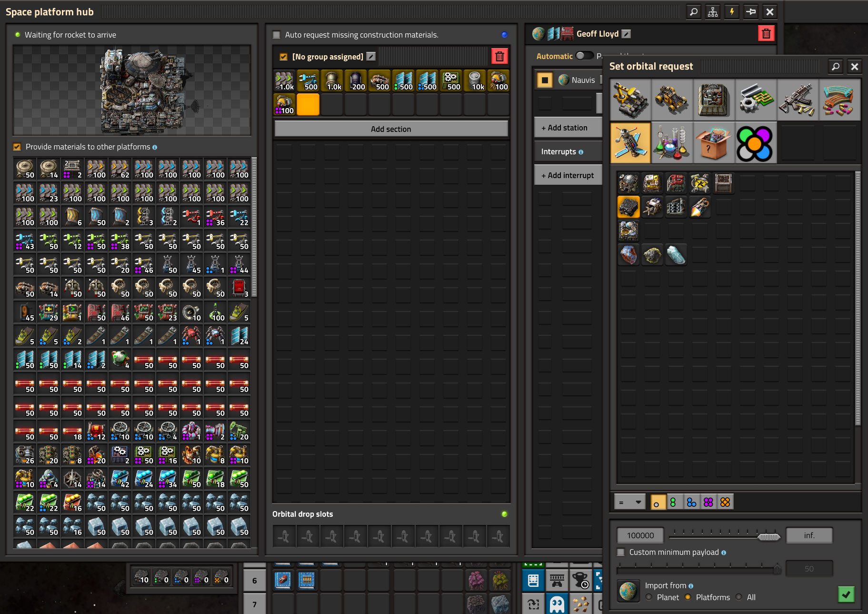Select the Platforms import radio button

pyautogui.click(x=688, y=597)
